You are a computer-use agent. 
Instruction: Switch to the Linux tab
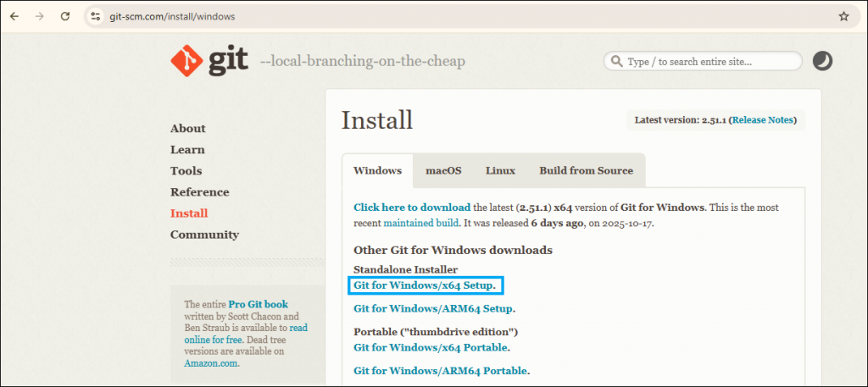500,170
